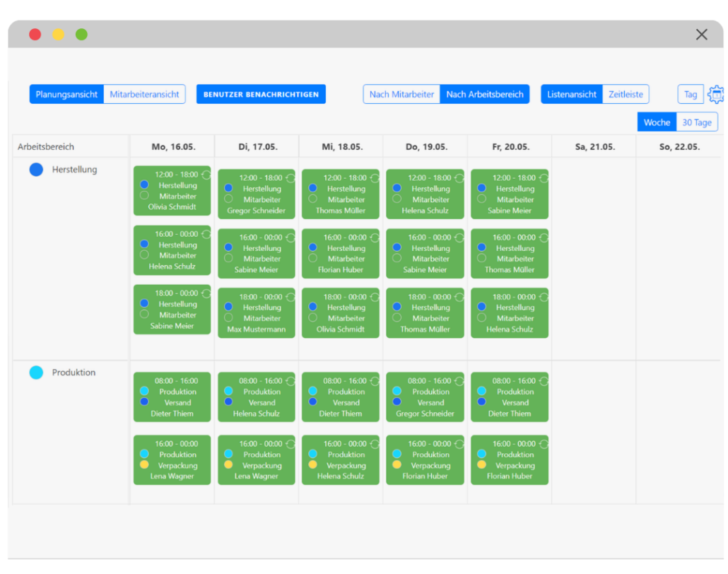Click repeat icon on Sabine Meier Friday 12:00 shift
The height and width of the screenshot is (574, 728).
[544, 178]
